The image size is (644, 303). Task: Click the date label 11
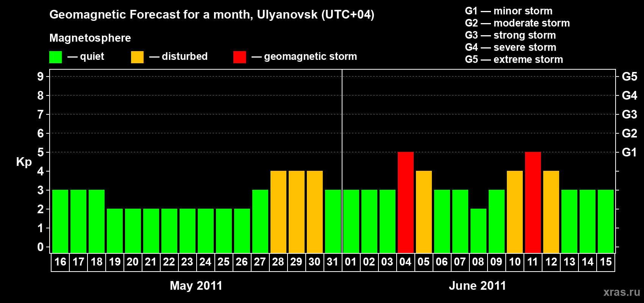pyautogui.click(x=533, y=262)
